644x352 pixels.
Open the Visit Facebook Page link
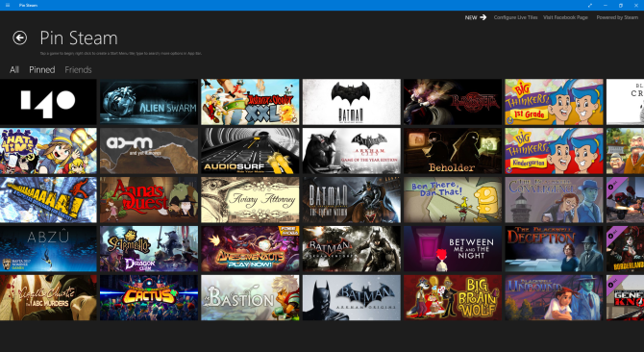(x=565, y=17)
